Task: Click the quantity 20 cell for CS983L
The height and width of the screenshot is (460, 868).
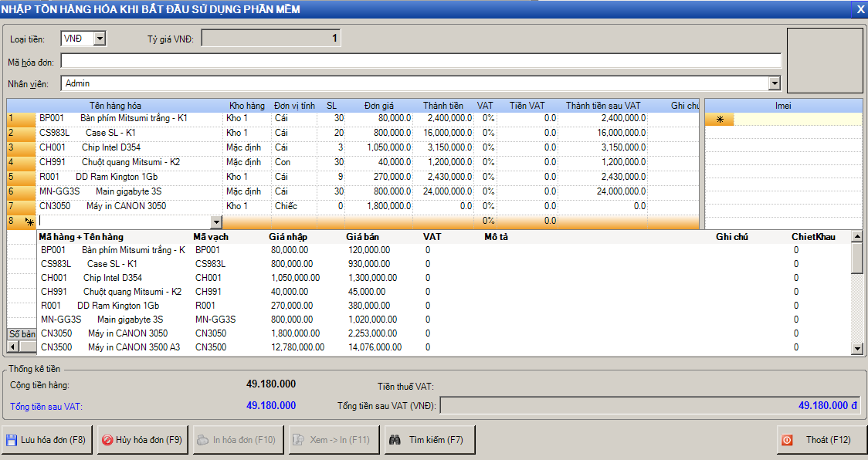Action: pos(331,133)
